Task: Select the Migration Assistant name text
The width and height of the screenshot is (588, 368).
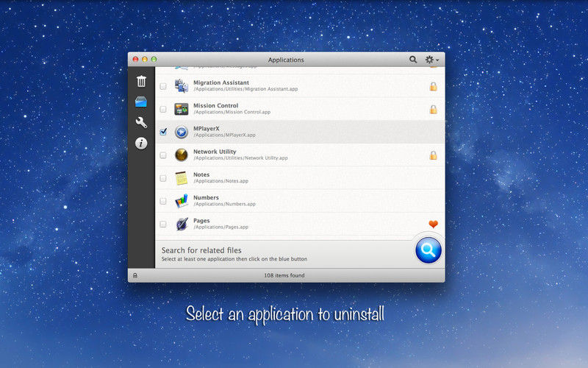Action: coord(221,82)
